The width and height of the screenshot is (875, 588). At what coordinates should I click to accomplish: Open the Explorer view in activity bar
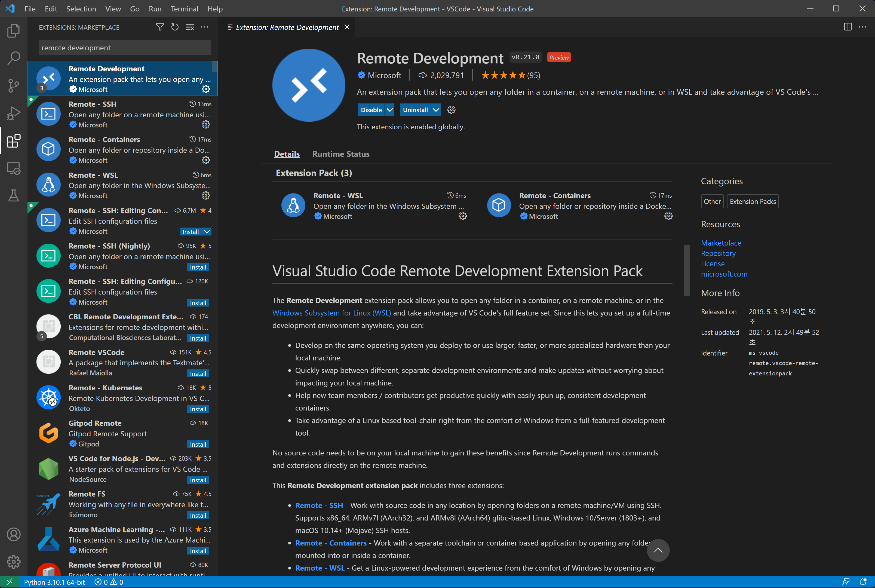(14, 31)
